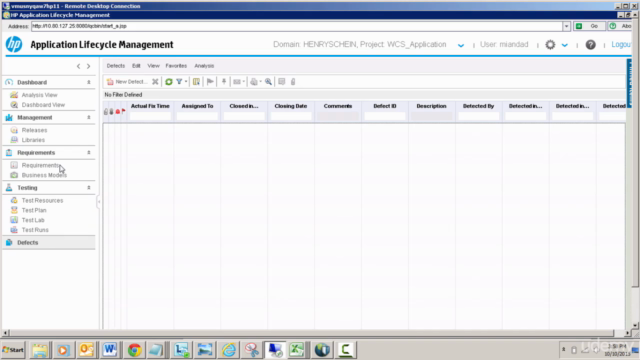Click the Flag for Follow Up icon
The height and width of the screenshot is (360, 640).
[210, 82]
